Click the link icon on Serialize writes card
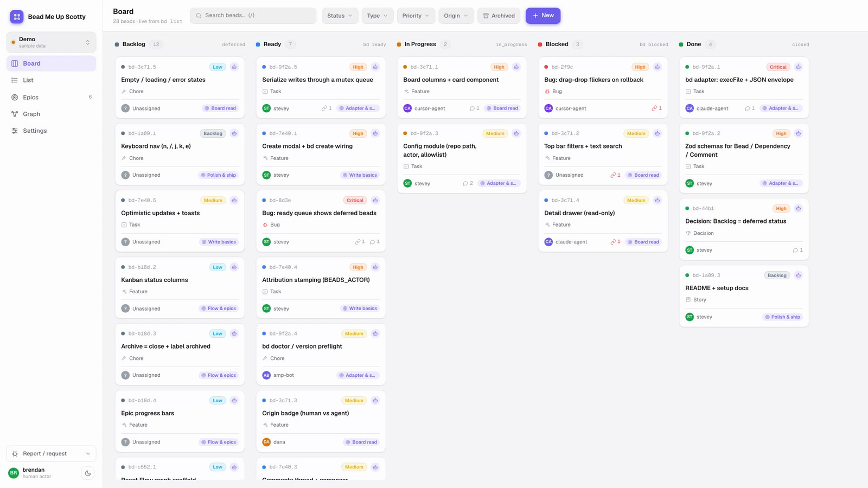The height and width of the screenshot is (488, 868). pyautogui.click(x=324, y=108)
